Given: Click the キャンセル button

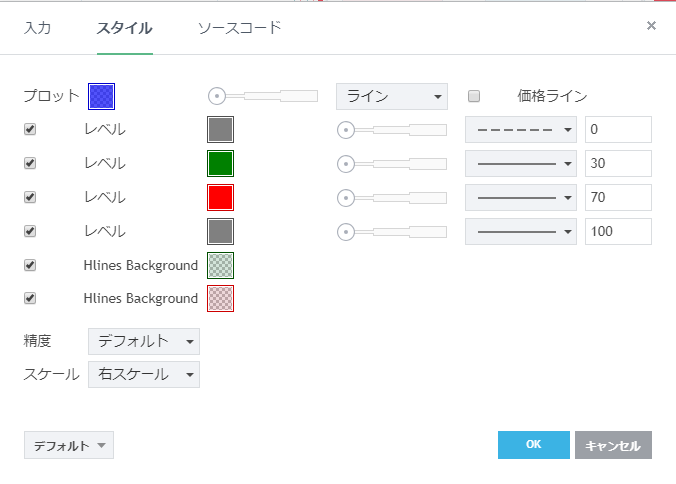Looking at the screenshot, I should 613,446.
